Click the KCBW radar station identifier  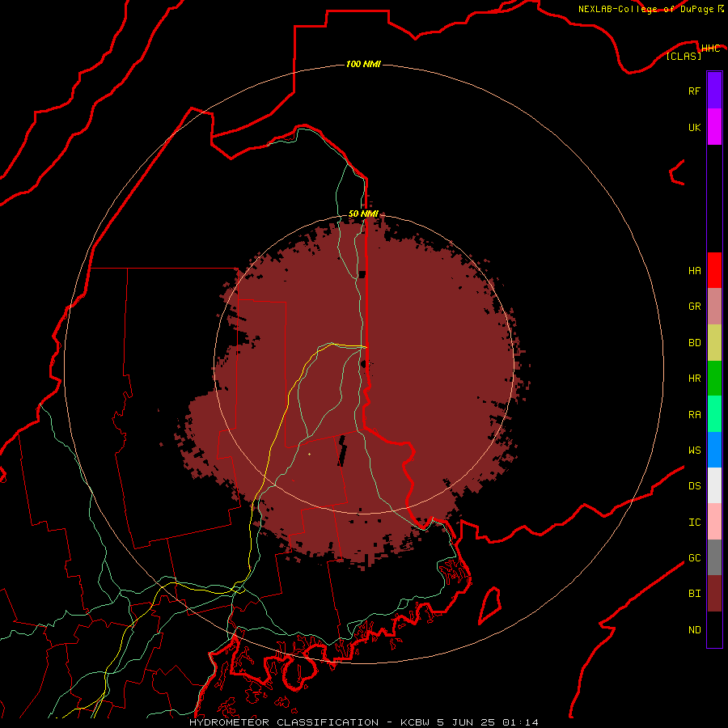pos(415,722)
